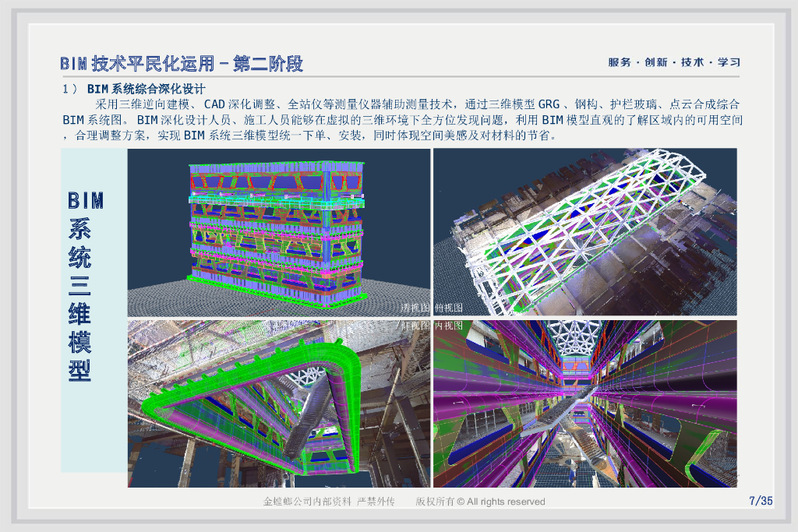798x532 pixels.
Task: Click the '仰视图' image caption
Action: pos(415,326)
